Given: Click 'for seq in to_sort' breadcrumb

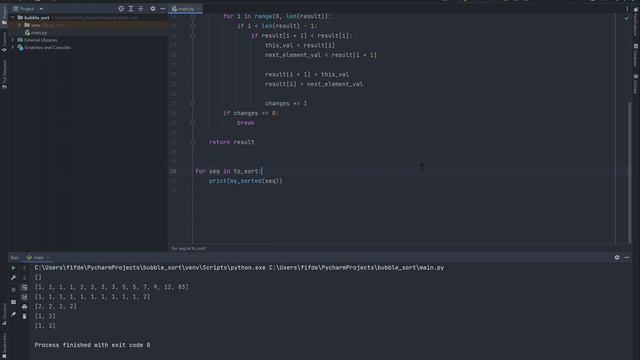Looking at the screenshot, I should [188, 248].
